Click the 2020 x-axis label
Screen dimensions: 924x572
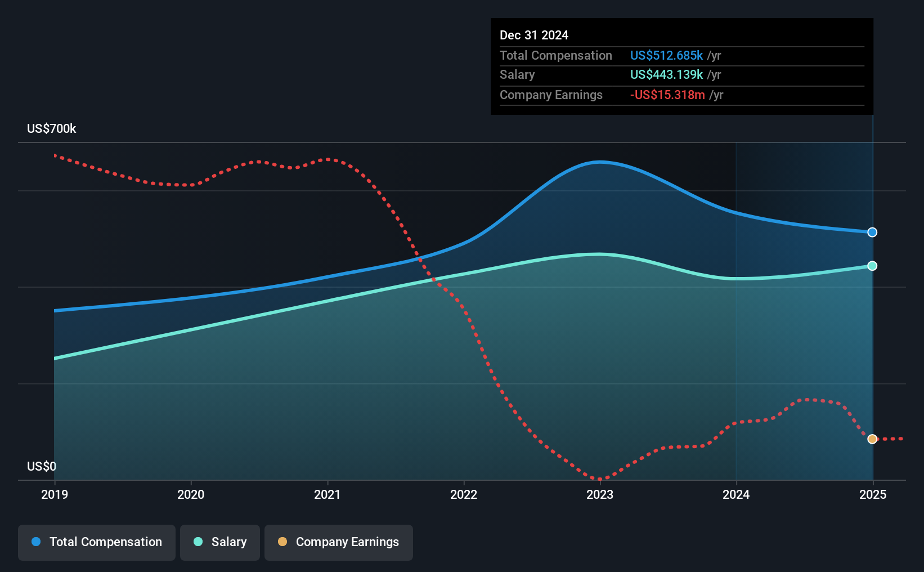coord(191,494)
